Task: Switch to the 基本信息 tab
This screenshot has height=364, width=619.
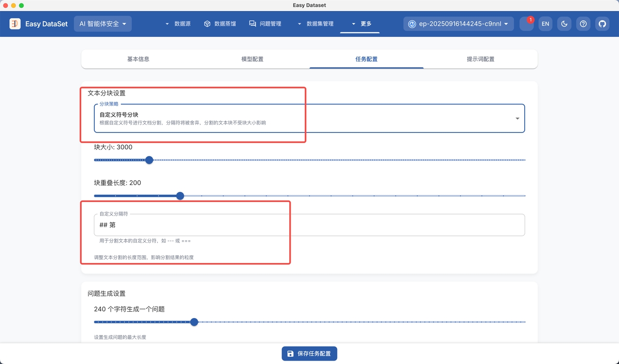Action: (138, 59)
